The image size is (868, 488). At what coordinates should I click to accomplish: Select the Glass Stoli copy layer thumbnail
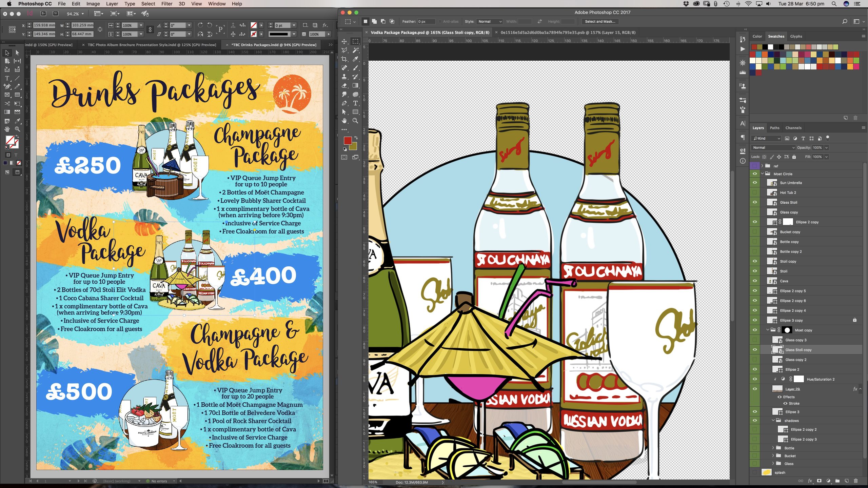coord(777,350)
